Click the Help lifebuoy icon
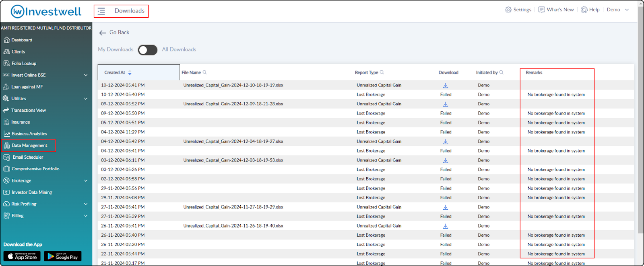 click(584, 10)
